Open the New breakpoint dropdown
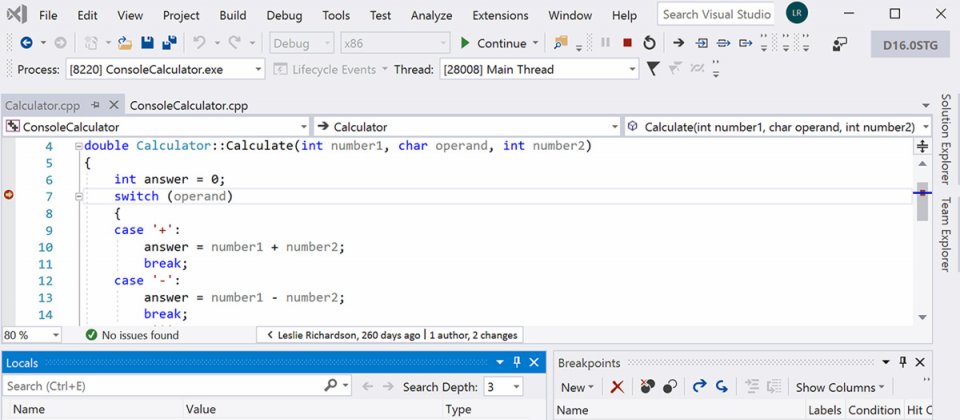This screenshot has width=960, height=420. (577, 387)
